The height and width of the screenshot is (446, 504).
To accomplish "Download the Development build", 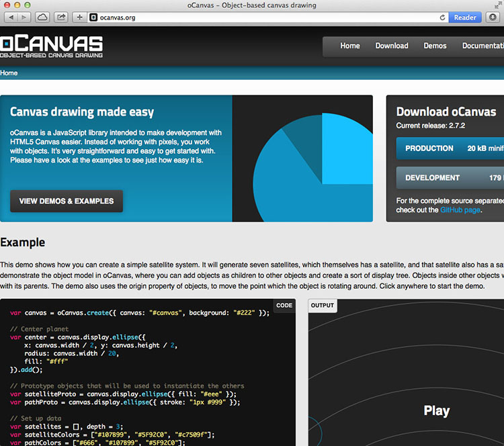I will (450, 178).
